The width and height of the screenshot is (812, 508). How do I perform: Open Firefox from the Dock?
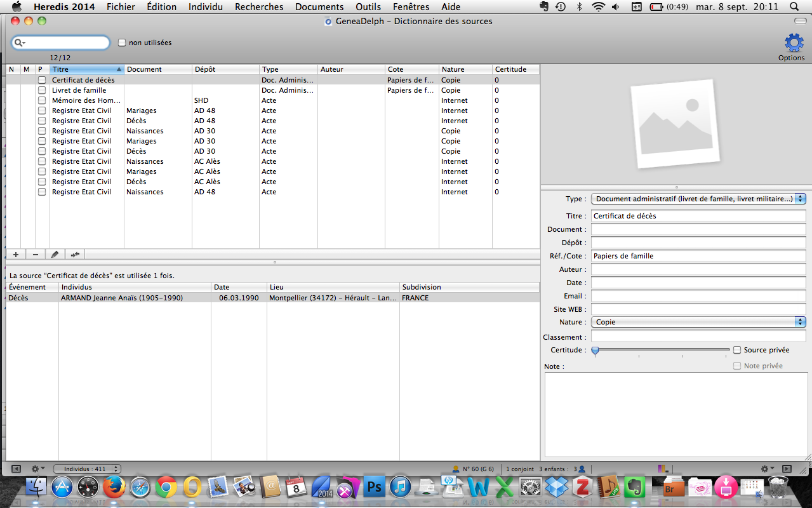114,488
